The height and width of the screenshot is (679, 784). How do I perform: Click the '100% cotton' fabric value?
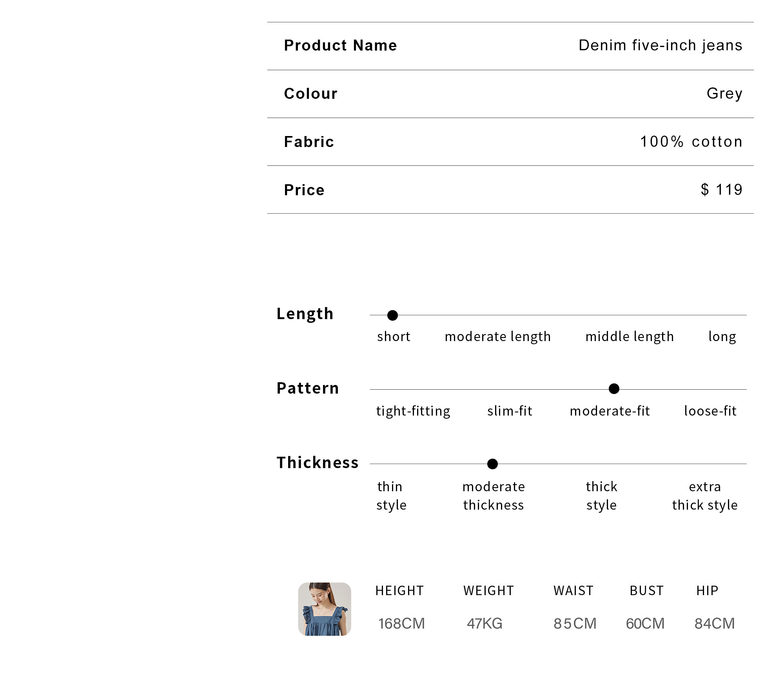click(691, 142)
